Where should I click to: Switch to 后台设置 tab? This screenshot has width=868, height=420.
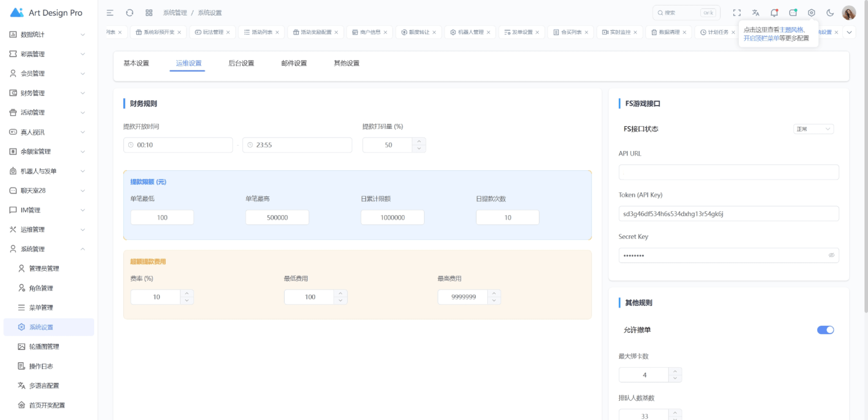pyautogui.click(x=241, y=63)
